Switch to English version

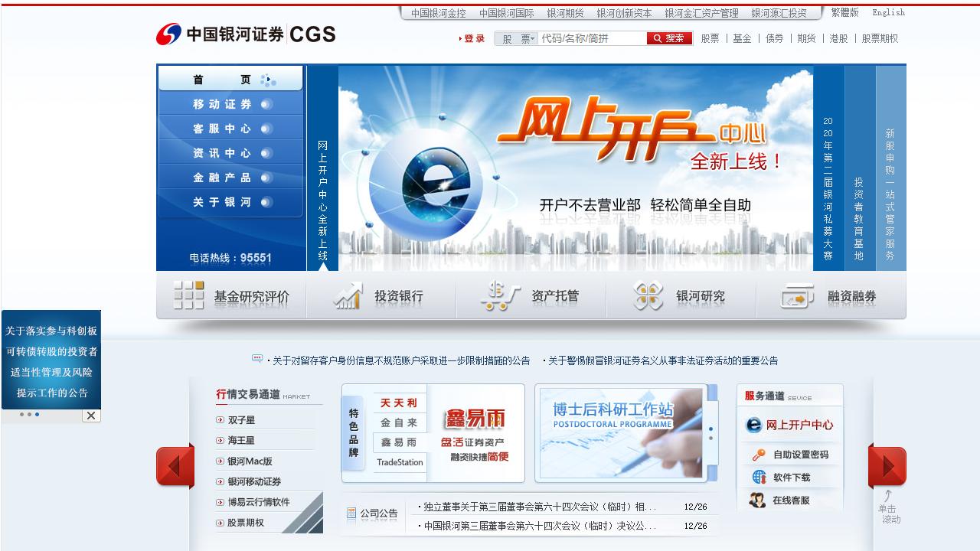click(x=888, y=12)
